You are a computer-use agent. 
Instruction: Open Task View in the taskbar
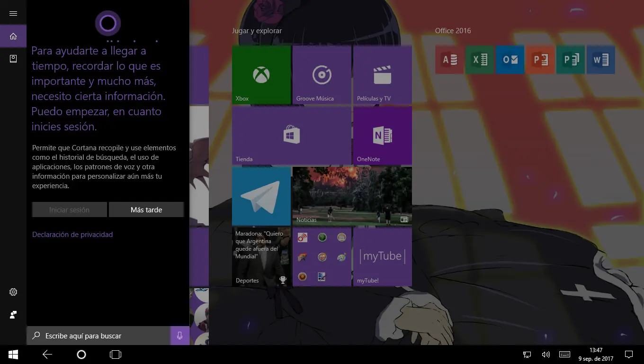(x=116, y=355)
